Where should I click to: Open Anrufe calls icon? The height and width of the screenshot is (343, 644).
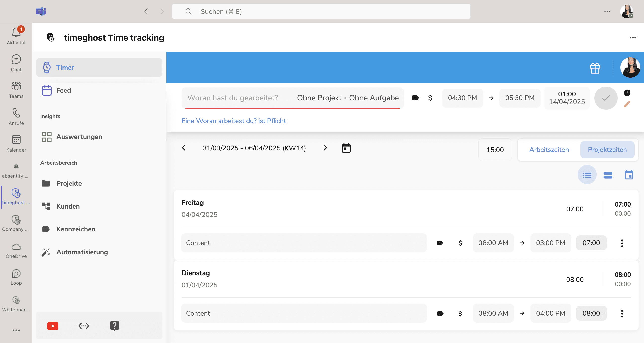point(16,117)
